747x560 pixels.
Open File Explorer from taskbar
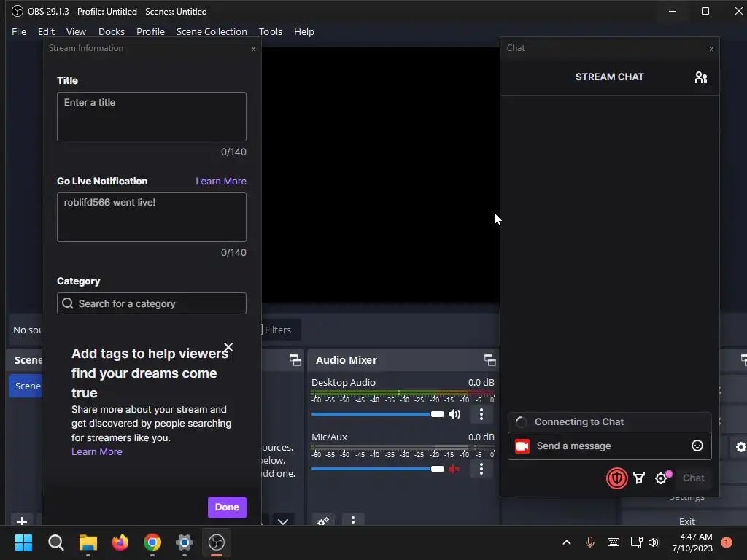88,542
